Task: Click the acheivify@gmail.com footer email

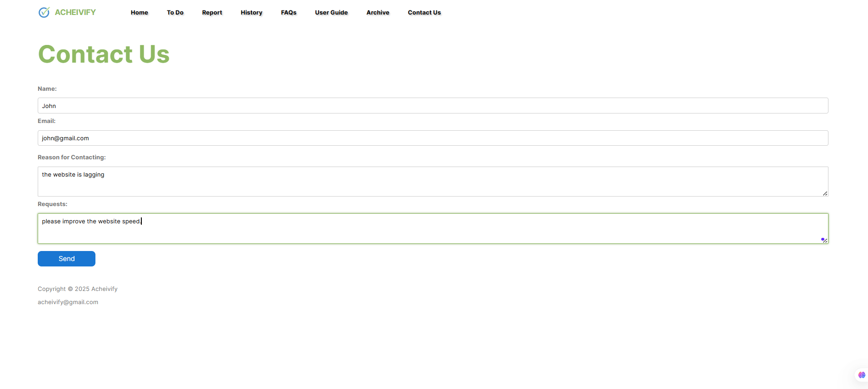Action: point(68,302)
